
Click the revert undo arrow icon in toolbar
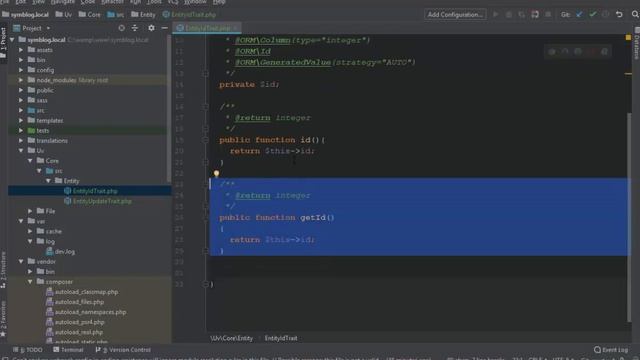(619, 15)
